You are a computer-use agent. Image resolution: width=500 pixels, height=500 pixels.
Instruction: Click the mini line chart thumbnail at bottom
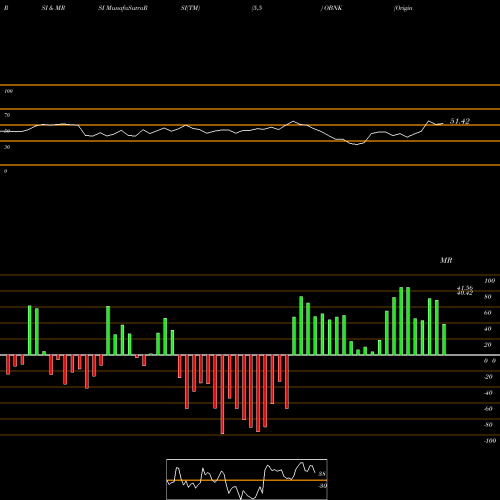247,479
